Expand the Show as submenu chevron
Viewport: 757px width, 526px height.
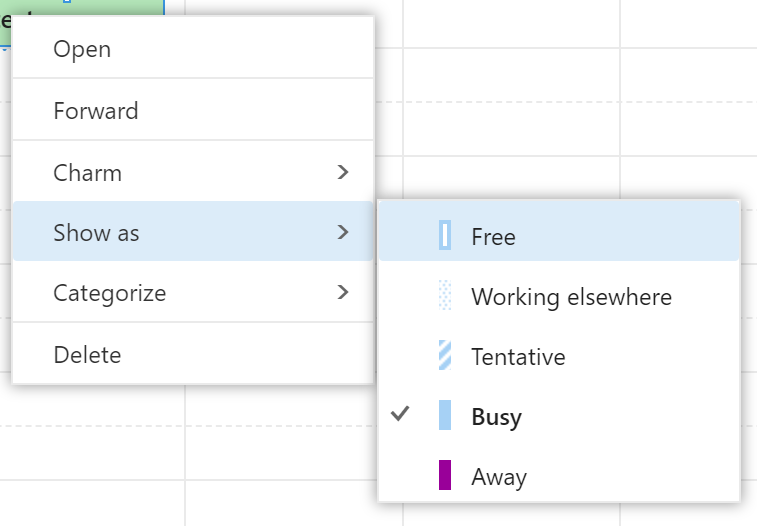[343, 232]
